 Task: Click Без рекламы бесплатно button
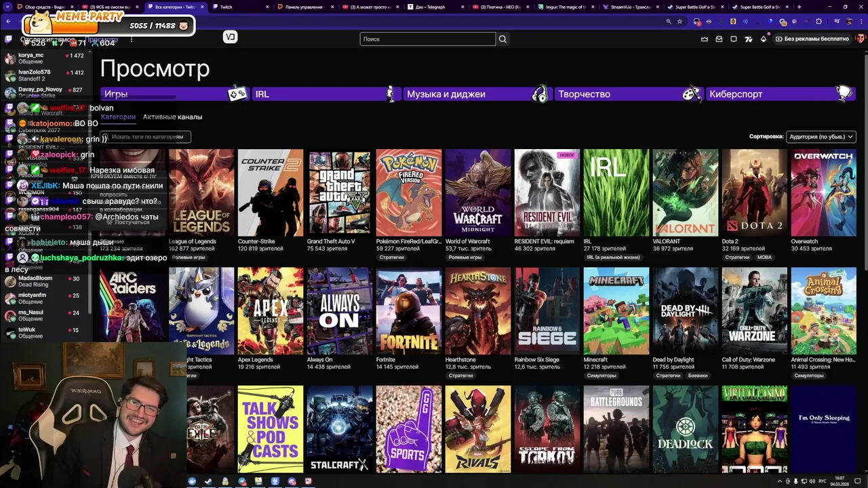[812, 39]
